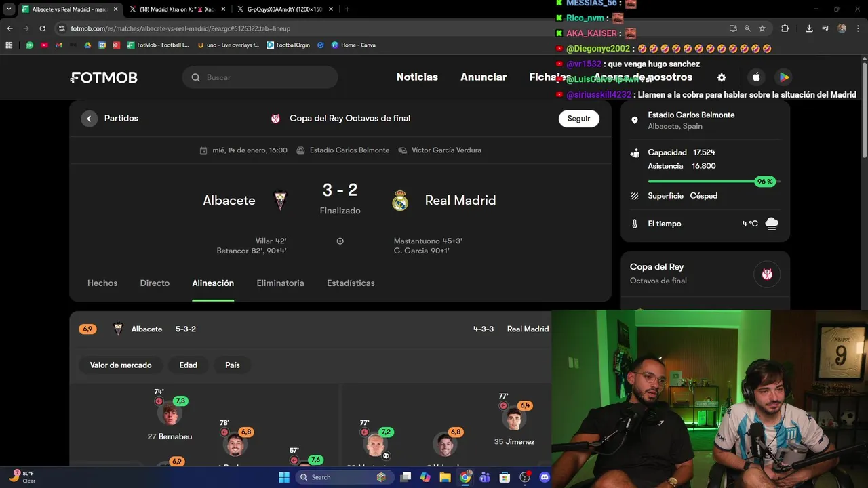
Task: Click the FotMob logo in the header
Action: tap(104, 77)
